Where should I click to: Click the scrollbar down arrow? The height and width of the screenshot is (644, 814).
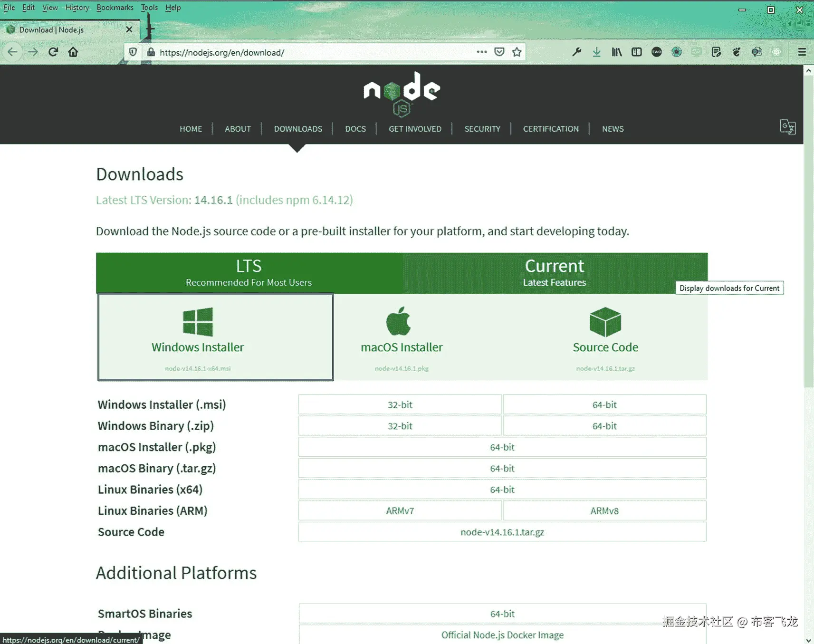808,640
